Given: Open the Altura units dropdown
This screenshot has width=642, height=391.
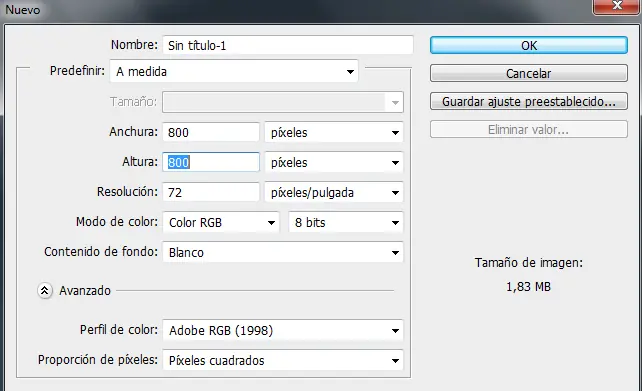Looking at the screenshot, I should (334, 162).
